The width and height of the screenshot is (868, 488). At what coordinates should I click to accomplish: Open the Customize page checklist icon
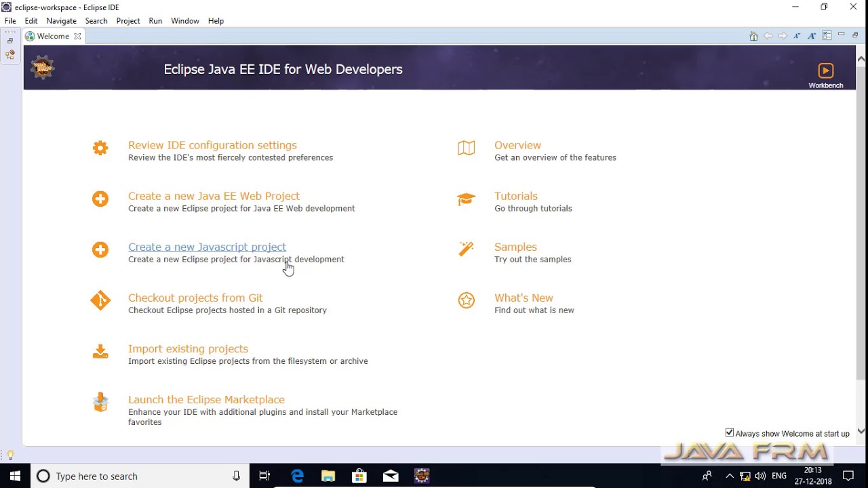(x=827, y=36)
